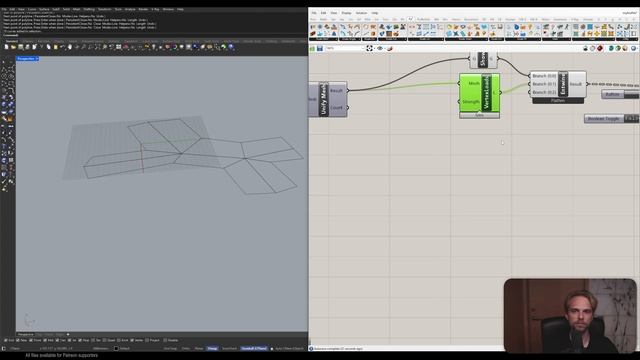
Task: Expand the Flatten bar below the Entwine component
Action: coord(558,100)
